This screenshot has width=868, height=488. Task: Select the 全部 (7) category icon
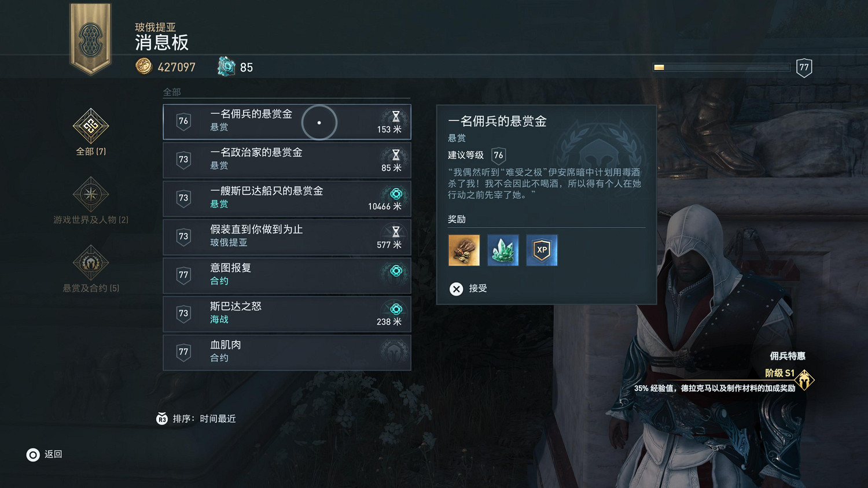tap(91, 126)
